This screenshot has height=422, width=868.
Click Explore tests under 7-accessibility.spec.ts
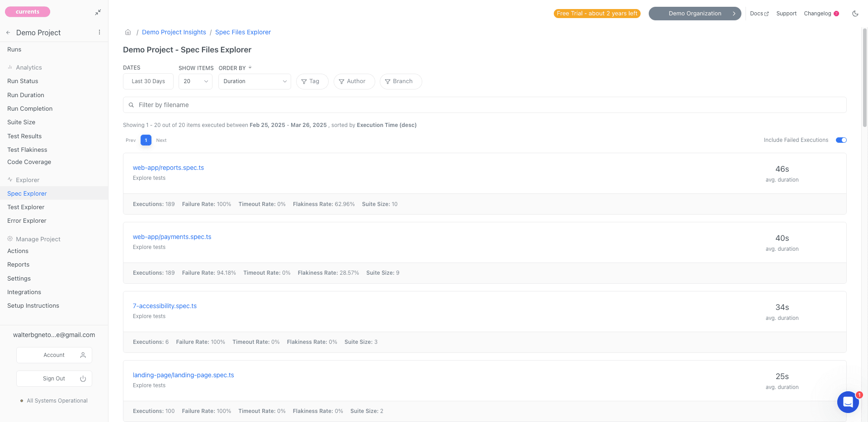149,316
